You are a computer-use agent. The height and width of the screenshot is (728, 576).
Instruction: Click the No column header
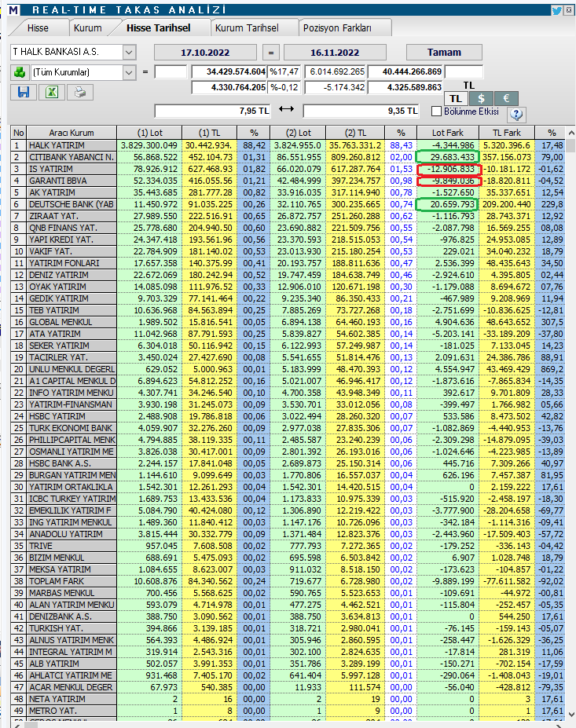tap(19, 133)
